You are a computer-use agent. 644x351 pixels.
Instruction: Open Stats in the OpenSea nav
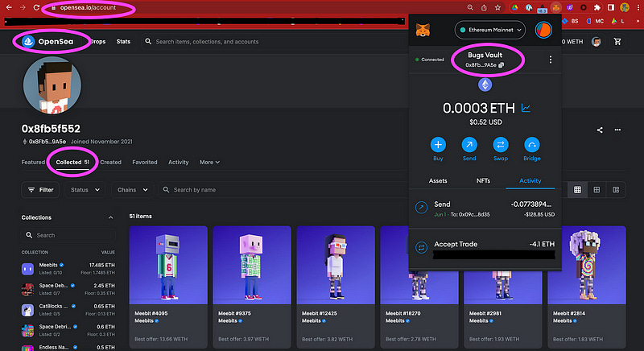[123, 42]
